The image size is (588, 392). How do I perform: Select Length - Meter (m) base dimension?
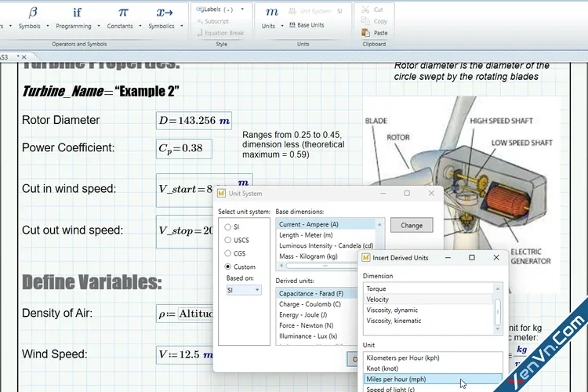[326, 235]
